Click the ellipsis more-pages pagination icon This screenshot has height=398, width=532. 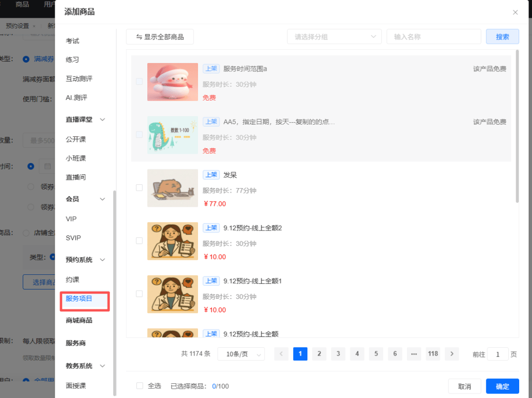(x=414, y=354)
